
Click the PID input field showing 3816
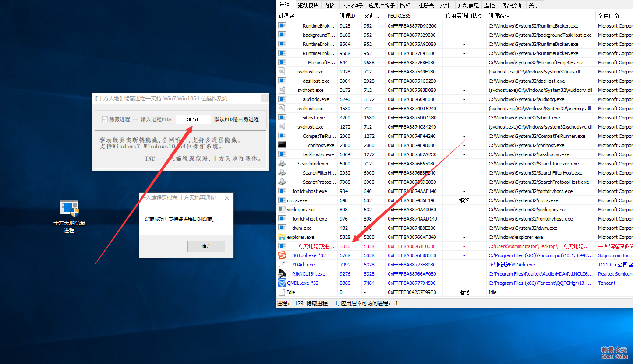click(x=193, y=119)
